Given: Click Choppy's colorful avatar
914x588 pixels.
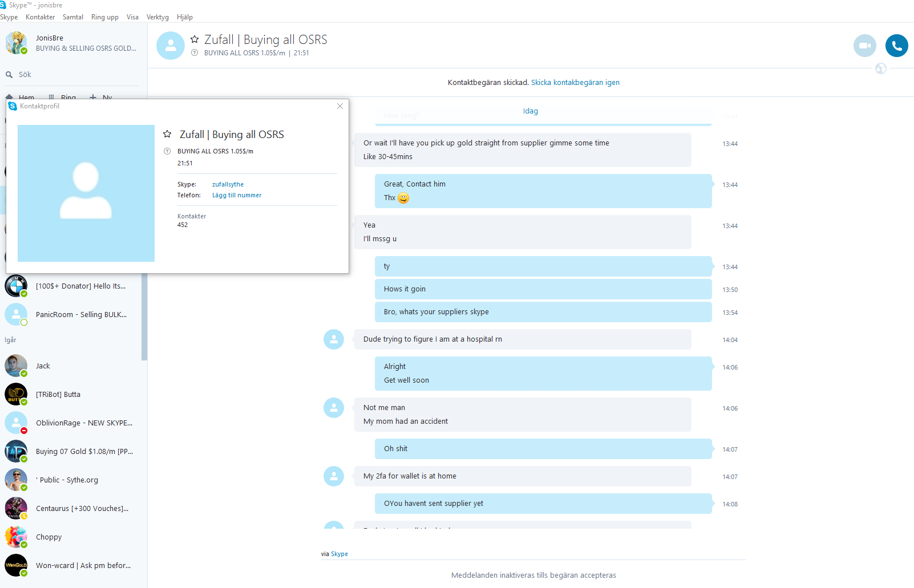Looking at the screenshot, I should [x=16, y=537].
